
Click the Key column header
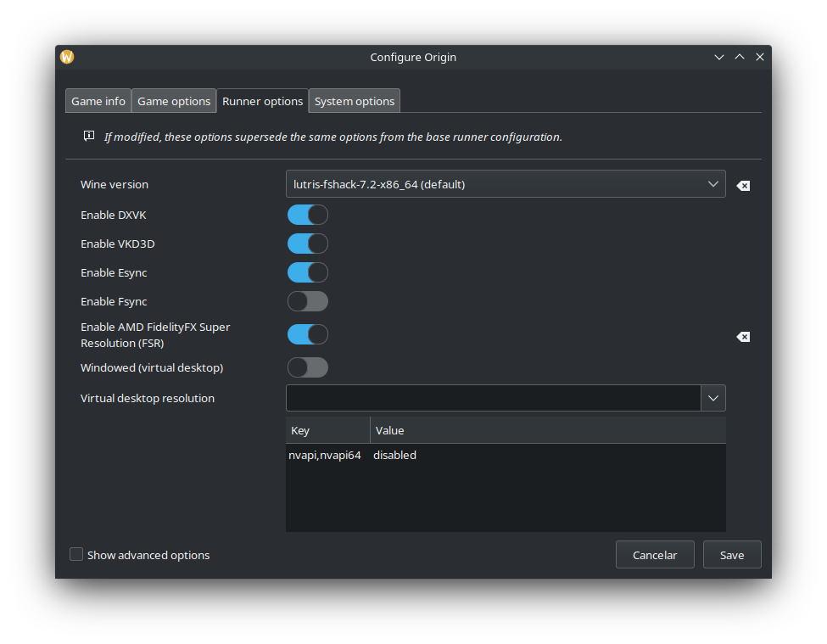328,430
